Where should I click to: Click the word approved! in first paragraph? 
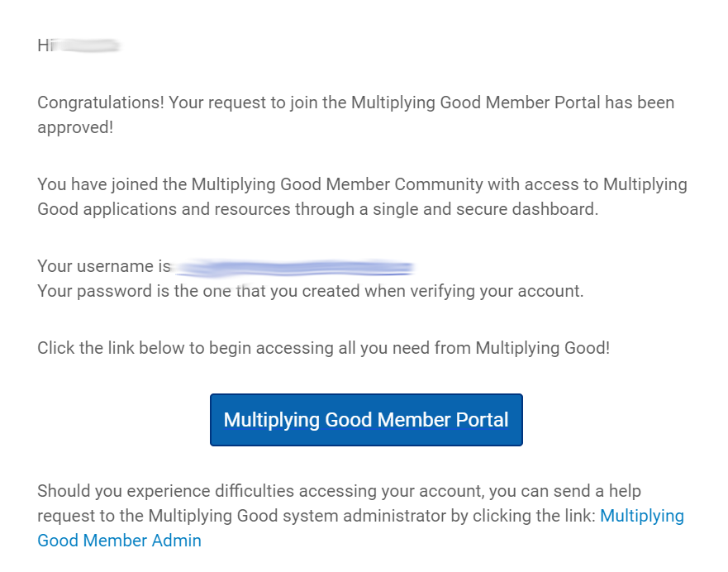coord(75,127)
